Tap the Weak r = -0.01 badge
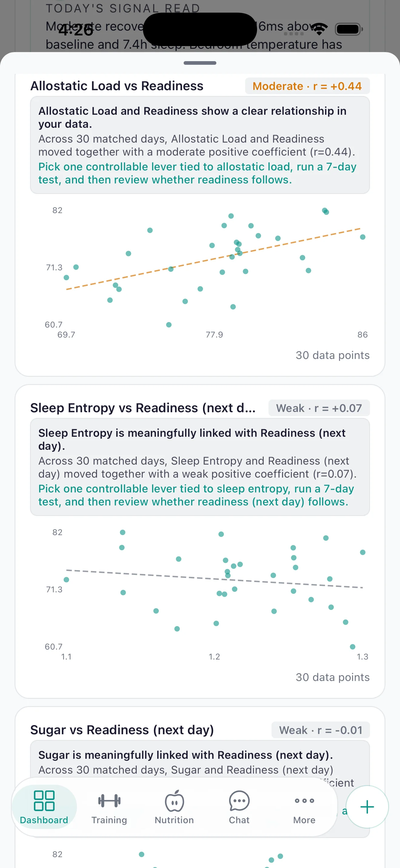Image resolution: width=400 pixels, height=868 pixels. tap(321, 730)
